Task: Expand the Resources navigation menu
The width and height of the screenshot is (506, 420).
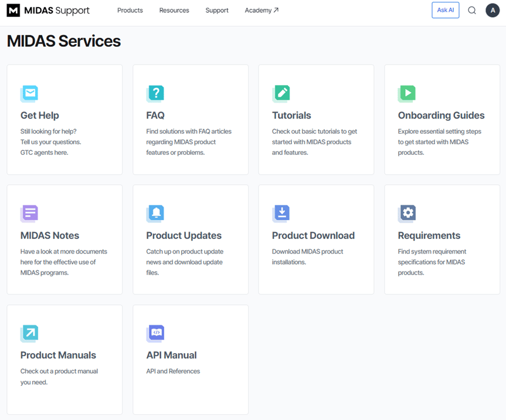Action: (x=174, y=11)
